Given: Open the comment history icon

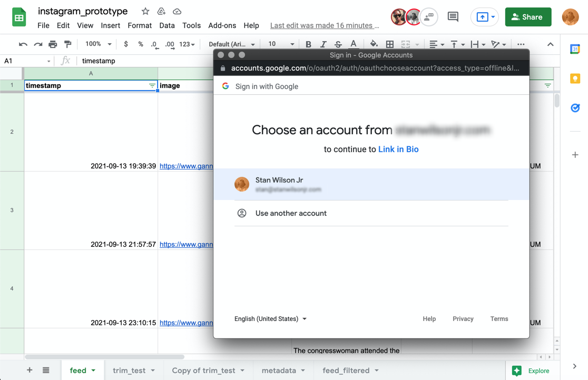Looking at the screenshot, I should (453, 17).
